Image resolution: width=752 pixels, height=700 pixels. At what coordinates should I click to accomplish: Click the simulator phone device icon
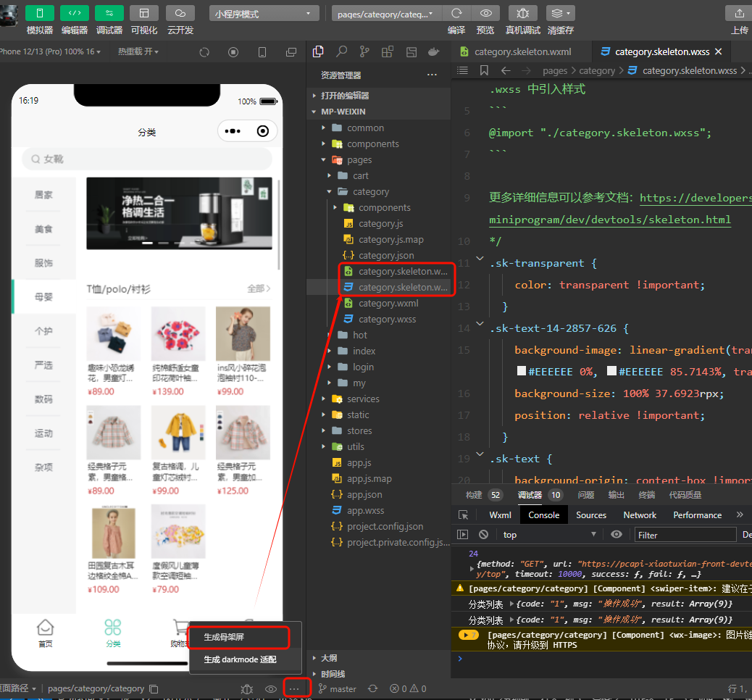point(262,52)
